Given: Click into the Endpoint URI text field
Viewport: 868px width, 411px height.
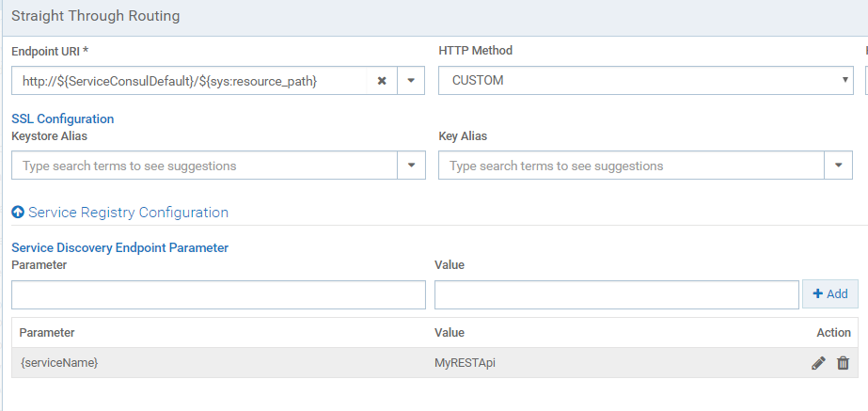Looking at the screenshot, I should point(188,81).
